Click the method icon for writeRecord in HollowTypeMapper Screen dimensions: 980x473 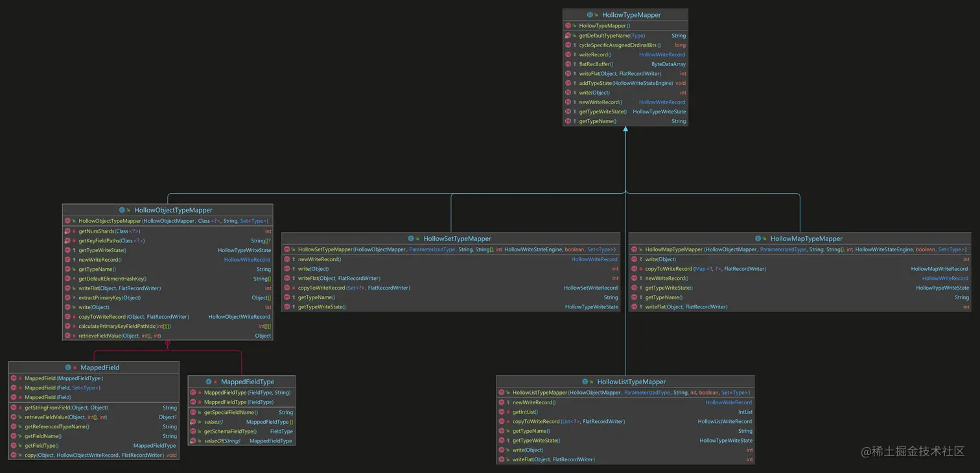point(568,54)
